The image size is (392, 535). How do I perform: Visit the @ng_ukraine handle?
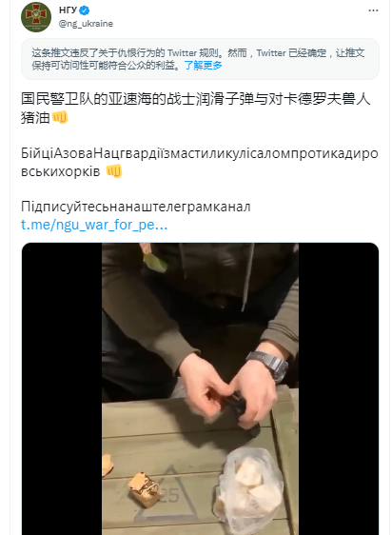point(86,24)
